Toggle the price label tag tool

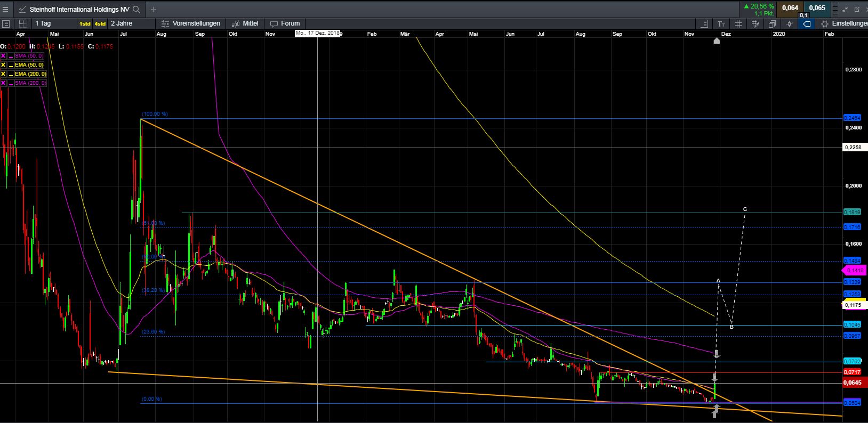[x=807, y=24]
